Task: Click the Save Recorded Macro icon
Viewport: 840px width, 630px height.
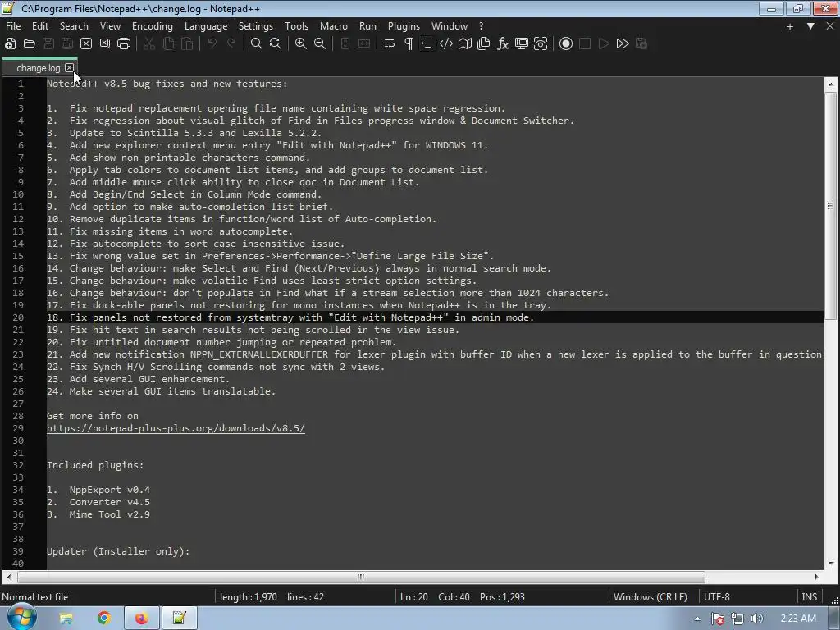Action: (641, 44)
